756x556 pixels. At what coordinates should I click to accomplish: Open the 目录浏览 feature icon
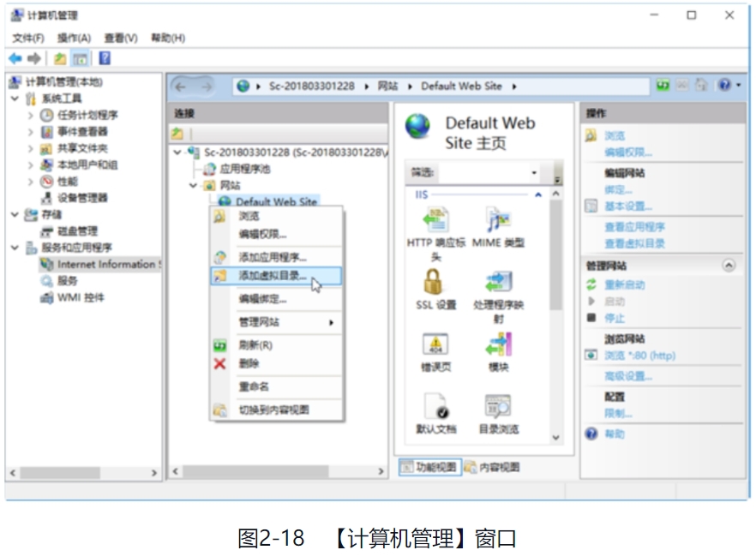498,406
